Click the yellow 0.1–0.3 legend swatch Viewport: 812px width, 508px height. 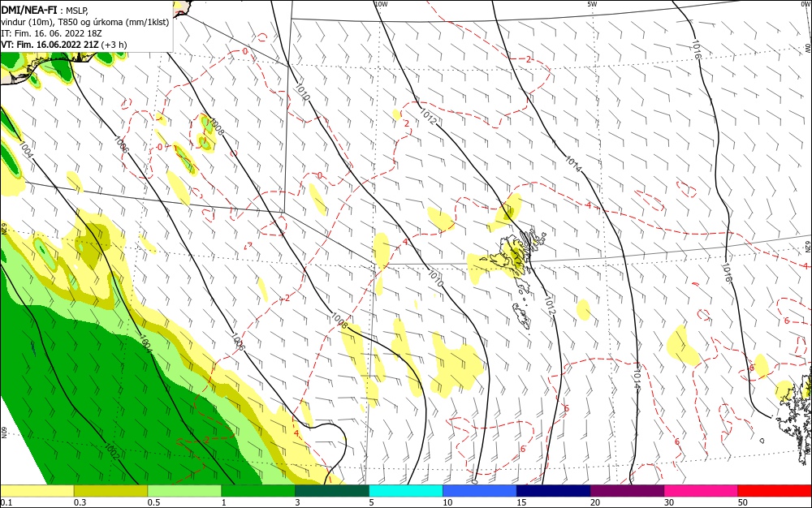coord(37,491)
